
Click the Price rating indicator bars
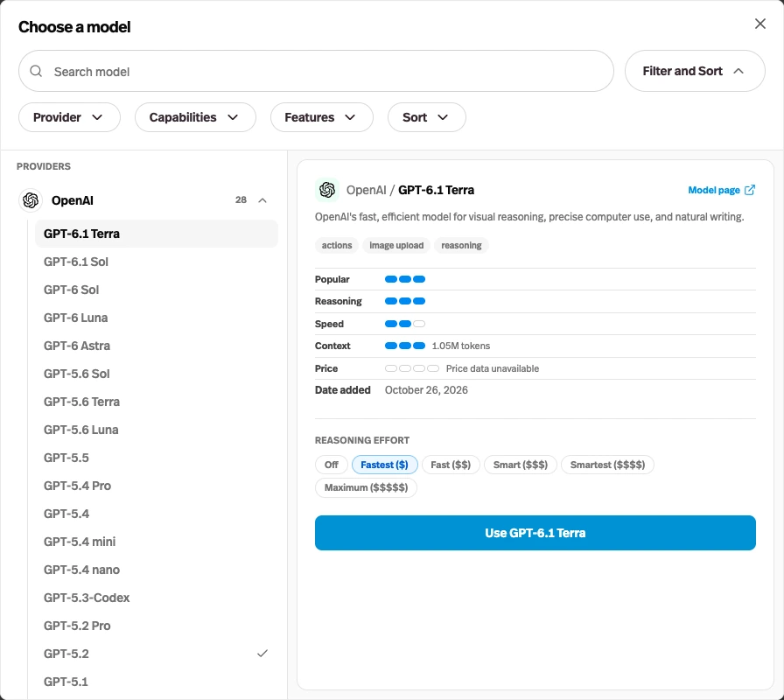[412, 368]
